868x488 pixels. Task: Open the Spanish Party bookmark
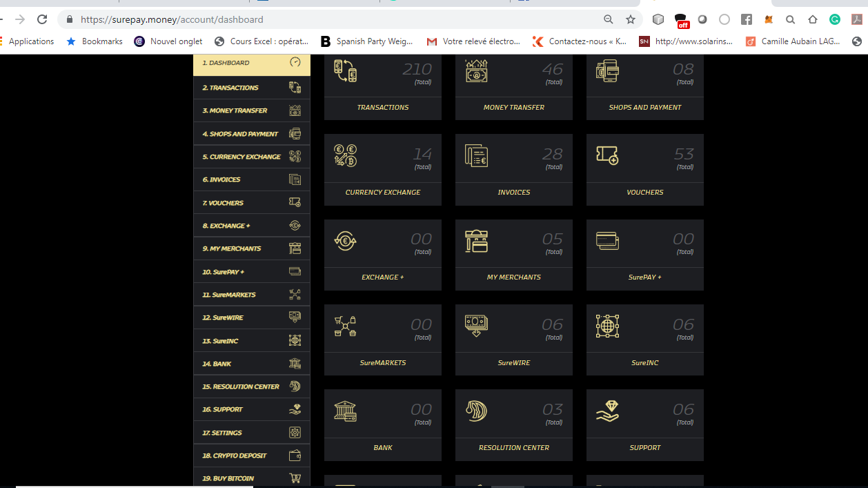click(x=367, y=41)
